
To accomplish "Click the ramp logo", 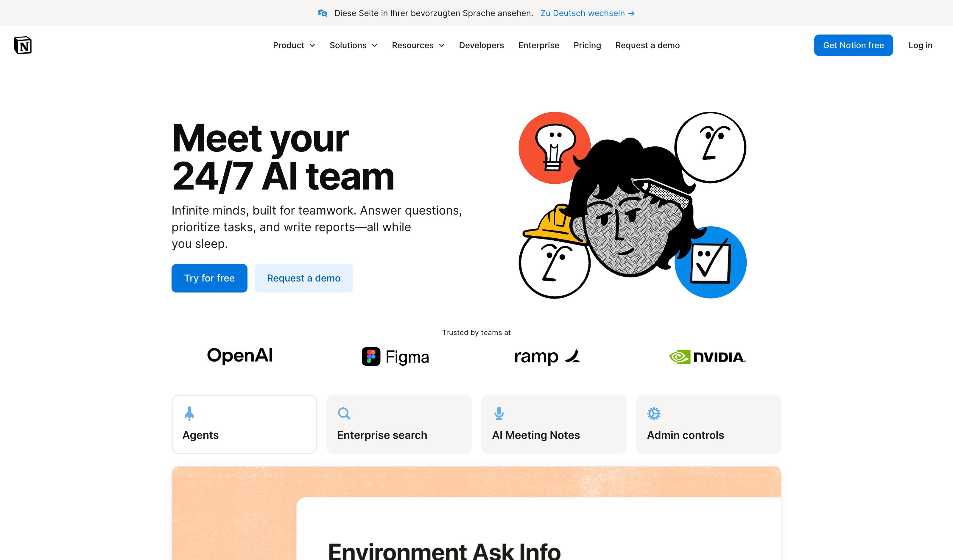I will click(x=547, y=356).
